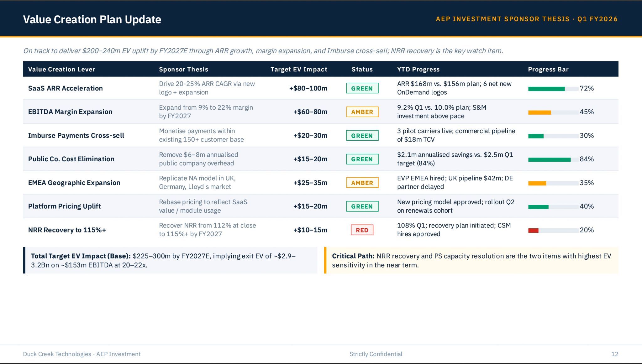
Task: Click the GREEN badge for Platform Pricing Uplift
Action: tap(362, 206)
